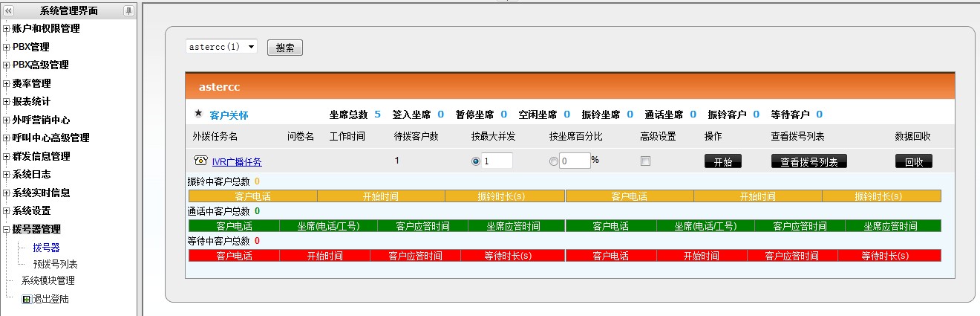Screen dimensions: 980x316
Task: Expand 账户和权限管理 tree node
Action: 6,29
